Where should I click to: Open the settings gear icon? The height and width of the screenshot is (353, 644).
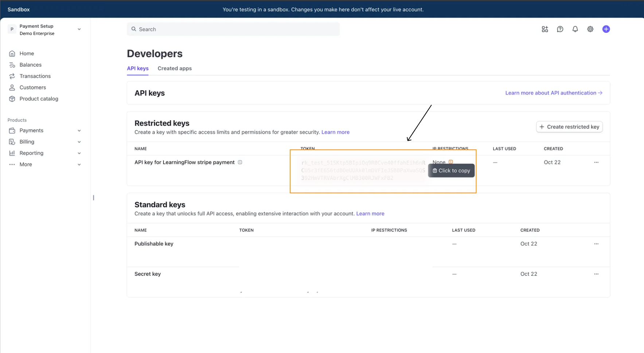590,29
